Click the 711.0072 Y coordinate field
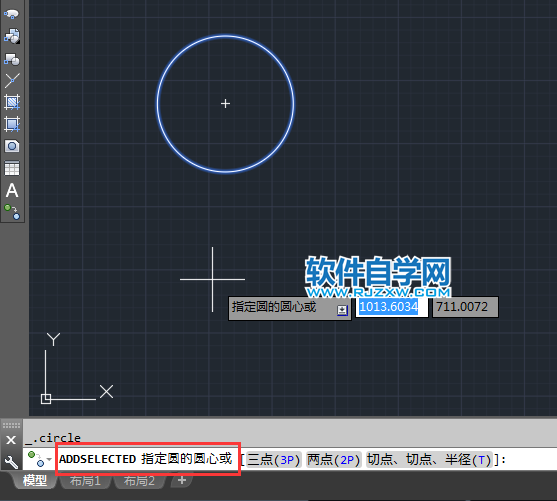Viewport: 557px width, 501px height. [x=465, y=307]
